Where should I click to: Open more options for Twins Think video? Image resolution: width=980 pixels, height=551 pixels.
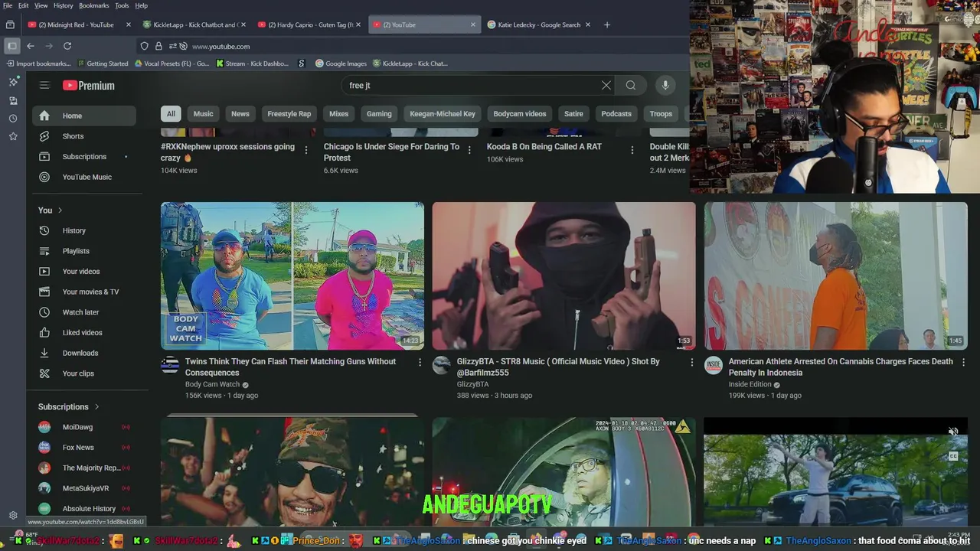click(x=420, y=362)
